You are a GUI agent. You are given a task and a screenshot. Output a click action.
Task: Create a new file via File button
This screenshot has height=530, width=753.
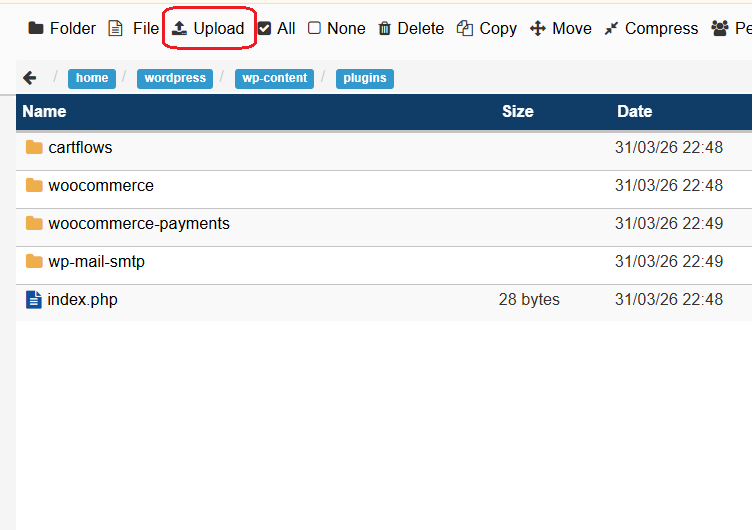tap(133, 28)
